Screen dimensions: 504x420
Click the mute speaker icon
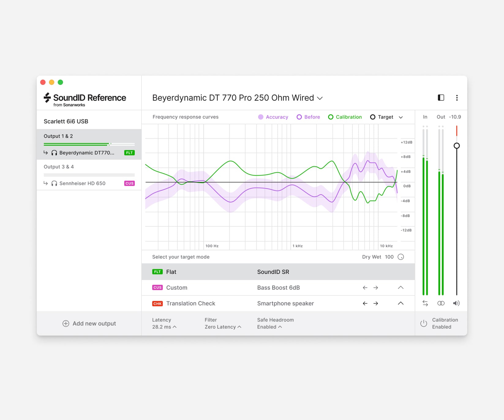click(456, 303)
